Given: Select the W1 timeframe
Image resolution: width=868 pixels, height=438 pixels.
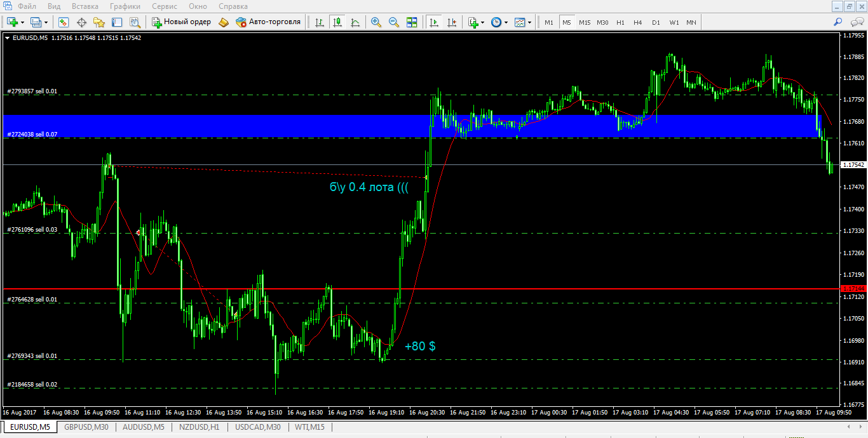Looking at the screenshot, I should [674, 22].
